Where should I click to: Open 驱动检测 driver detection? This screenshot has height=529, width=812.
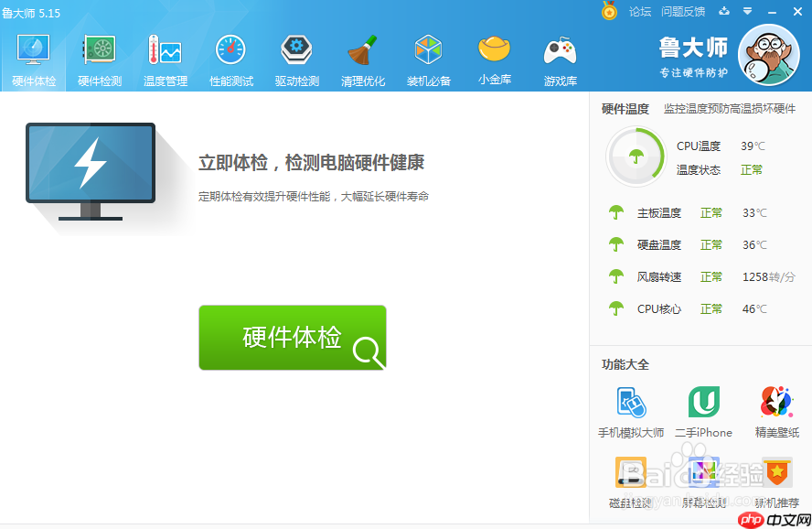coord(297,60)
